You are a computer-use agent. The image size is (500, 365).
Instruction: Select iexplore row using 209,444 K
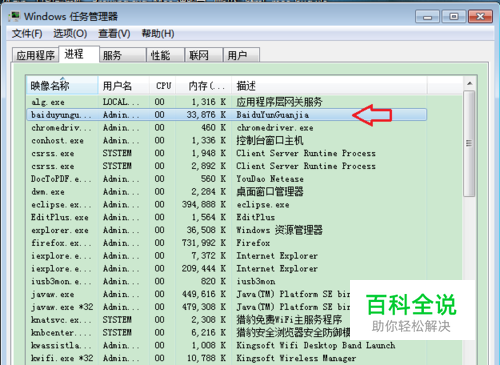click(227, 269)
